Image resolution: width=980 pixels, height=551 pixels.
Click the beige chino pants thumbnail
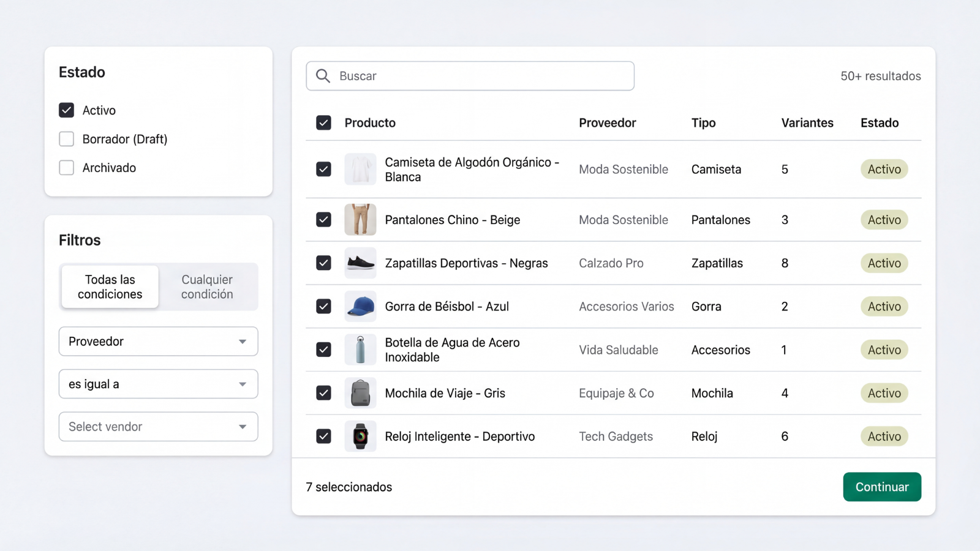pos(361,219)
